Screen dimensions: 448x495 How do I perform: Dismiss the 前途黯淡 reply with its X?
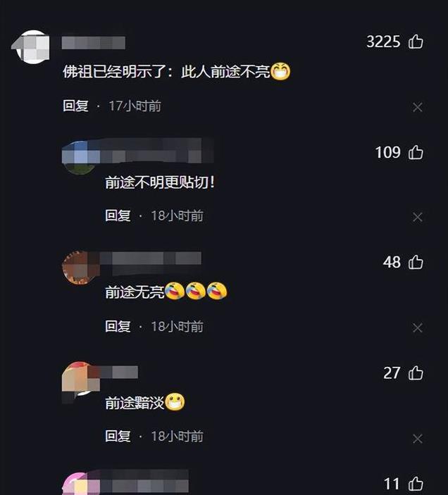pos(418,439)
